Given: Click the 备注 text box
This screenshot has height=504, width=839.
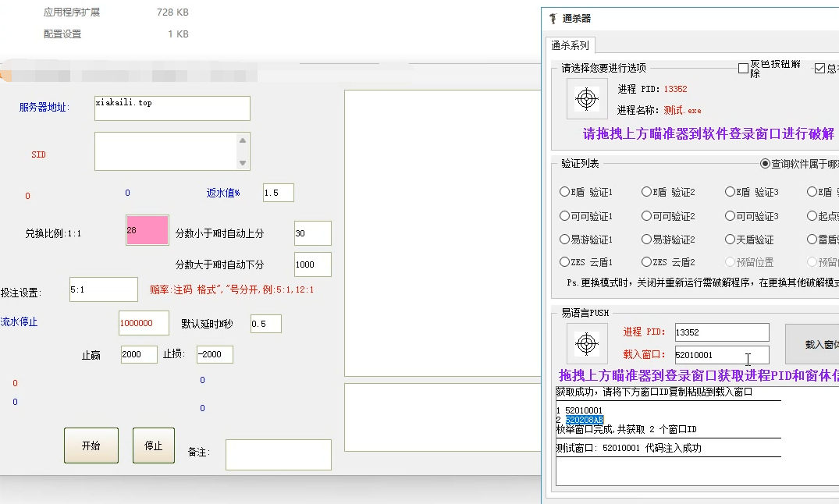Looking at the screenshot, I should coord(278,455).
